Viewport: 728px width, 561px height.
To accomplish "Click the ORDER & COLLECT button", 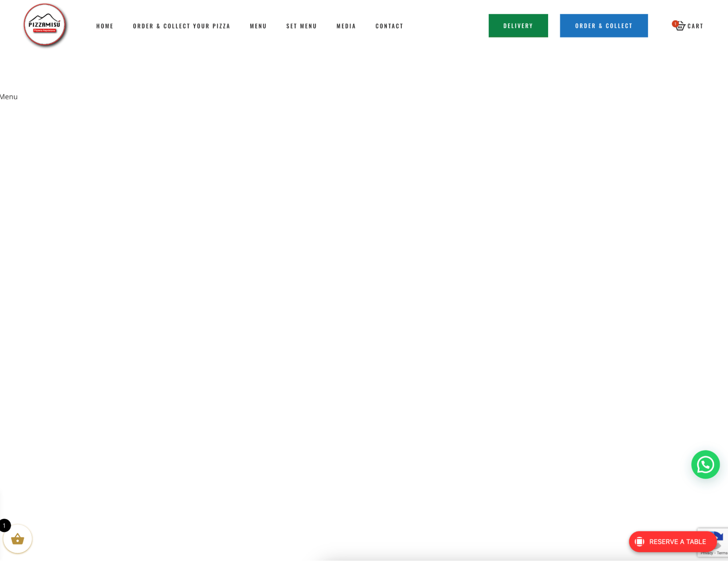I will coord(604,25).
